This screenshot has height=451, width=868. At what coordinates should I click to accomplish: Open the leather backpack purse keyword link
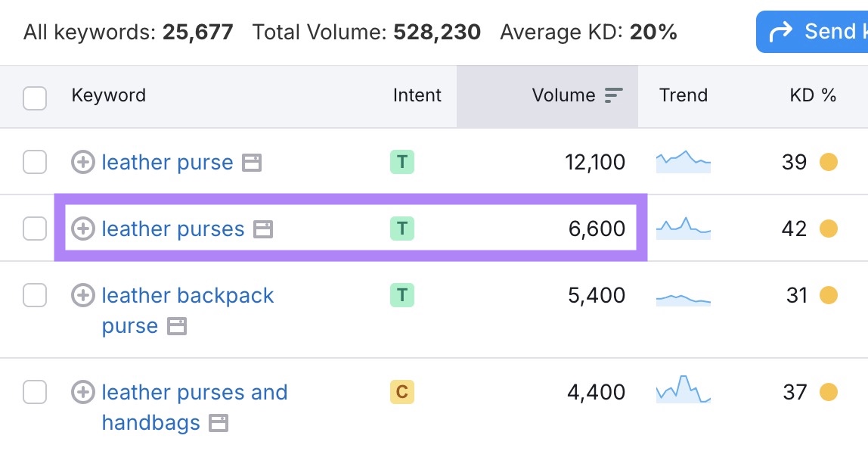point(186,295)
